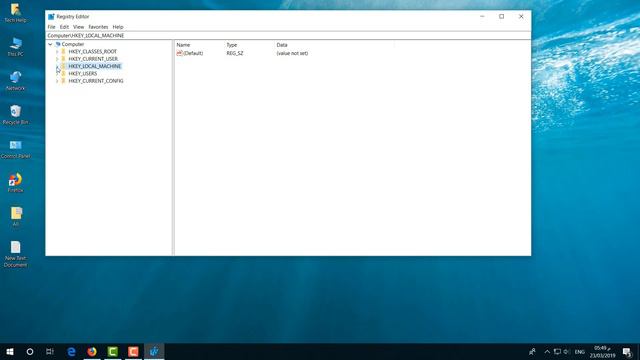This screenshot has width=640, height=360.
Task: Open Network desktop icon
Action: click(16, 80)
